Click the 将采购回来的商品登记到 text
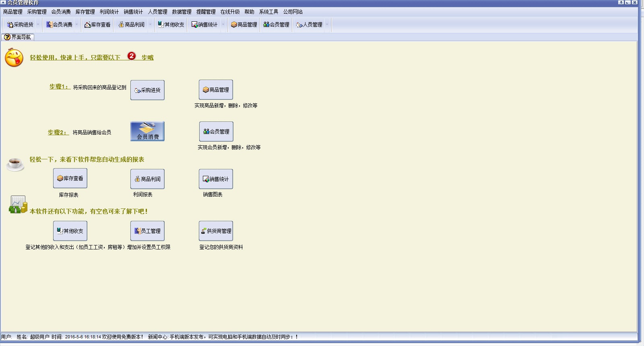Screen dimensions: 644x346 coord(99,87)
